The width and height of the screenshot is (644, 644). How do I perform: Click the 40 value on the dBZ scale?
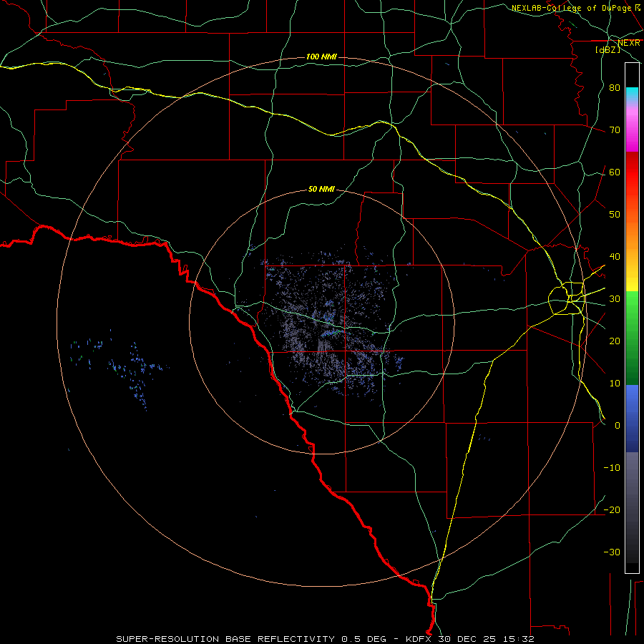pyautogui.click(x=615, y=256)
